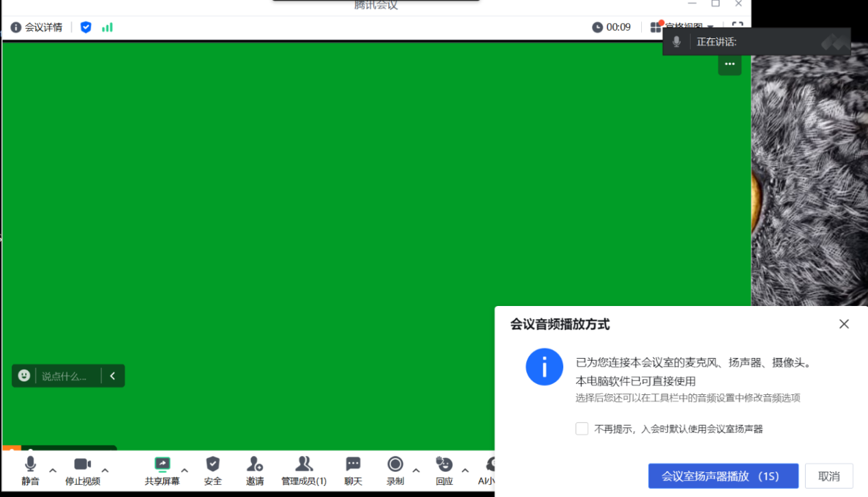Open 管理成员(1) participants panel
This screenshot has height=497, width=868.
click(x=304, y=470)
